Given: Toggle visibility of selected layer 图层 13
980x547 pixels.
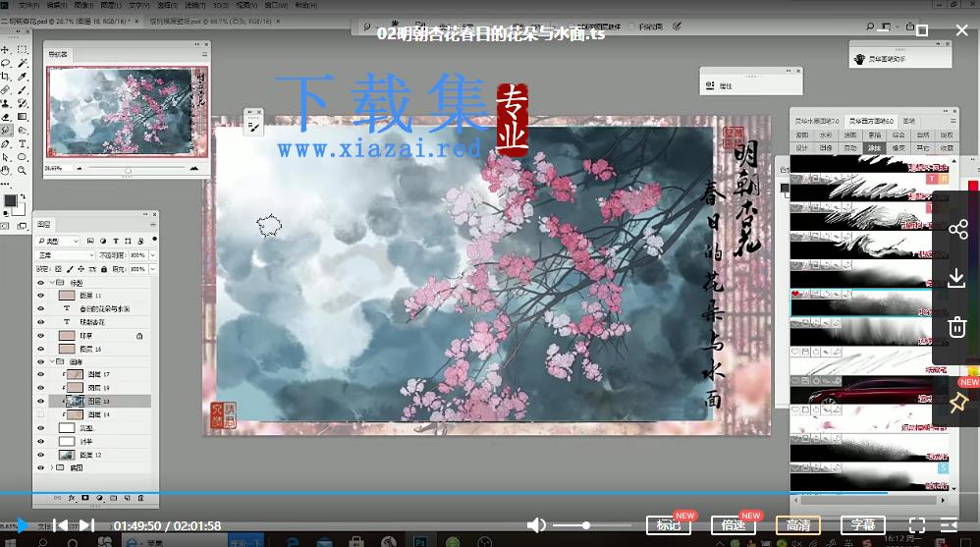Looking at the screenshot, I should point(40,402).
